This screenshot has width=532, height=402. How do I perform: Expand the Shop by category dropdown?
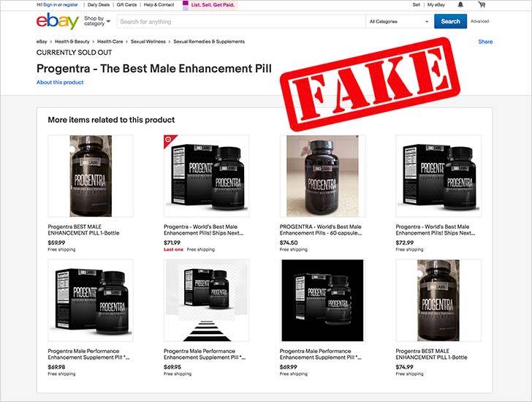coord(97,21)
